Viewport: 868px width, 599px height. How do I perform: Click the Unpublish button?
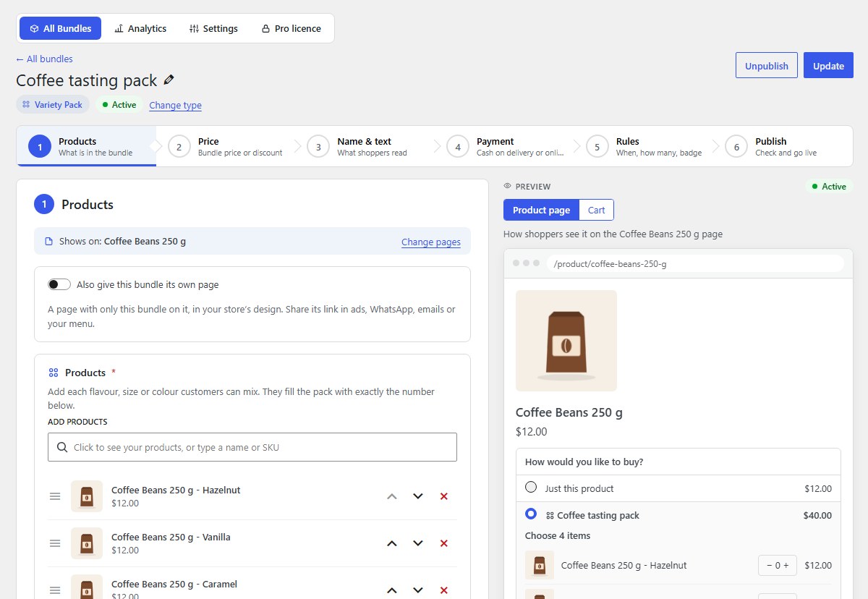click(767, 65)
